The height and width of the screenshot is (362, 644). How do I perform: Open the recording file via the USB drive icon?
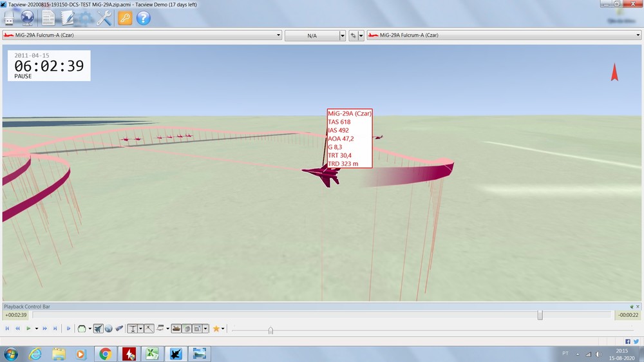pos(9,18)
